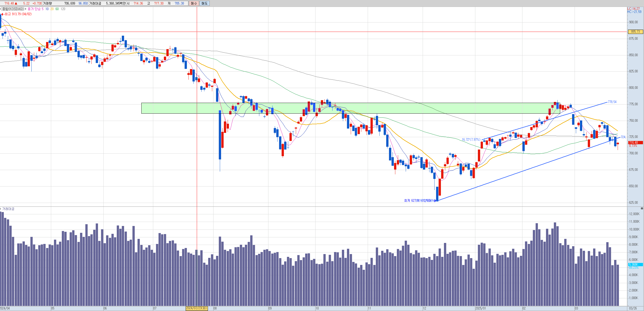Select the 20-day moving average label
Image resolution: width=644 pixels, height=311 pixels.
[x=52, y=9]
